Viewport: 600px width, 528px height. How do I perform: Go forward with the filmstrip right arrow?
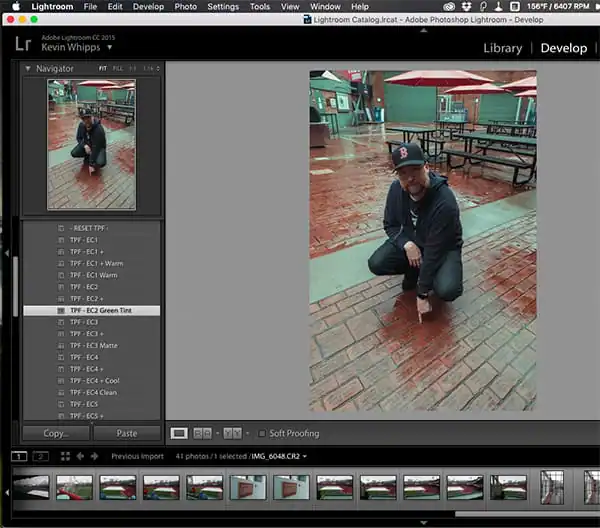(x=94, y=456)
